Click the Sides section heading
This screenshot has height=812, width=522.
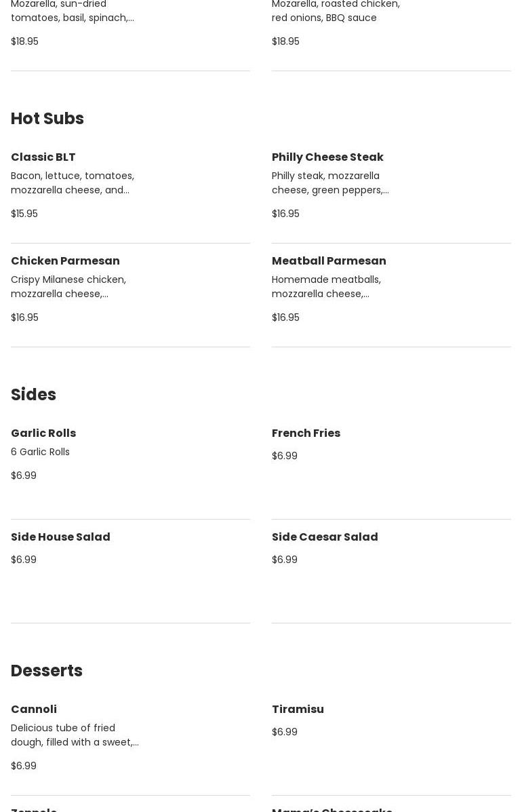point(33,394)
